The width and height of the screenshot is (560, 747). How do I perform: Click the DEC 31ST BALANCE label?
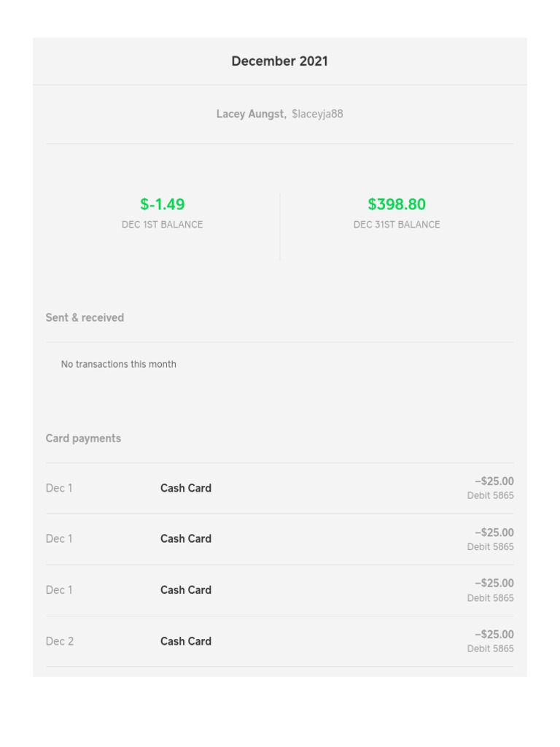pyautogui.click(x=397, y=225)
